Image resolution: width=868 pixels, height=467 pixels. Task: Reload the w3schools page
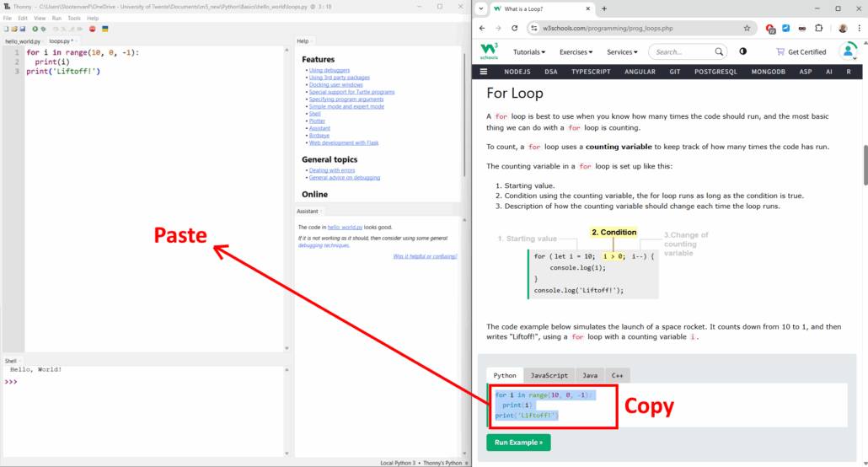point(514,29)
